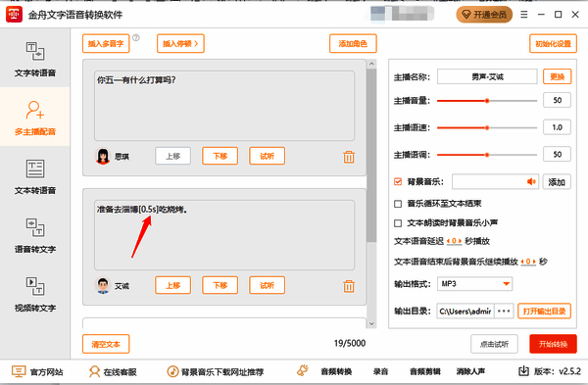The width and height of the screenshot is (588, 385).
Task: Delete the 艾诚 card with trash icon
Action: (x=349, y=286)
